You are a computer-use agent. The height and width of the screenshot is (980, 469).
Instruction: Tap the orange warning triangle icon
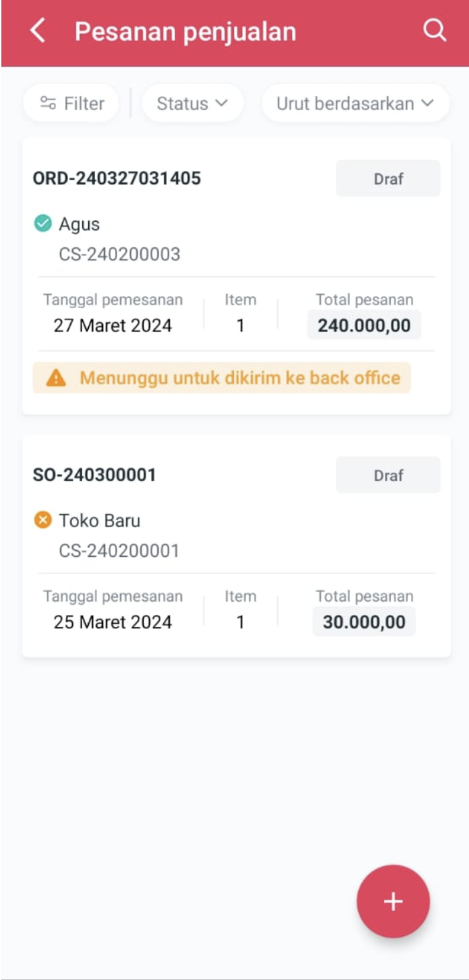[56, 378]
